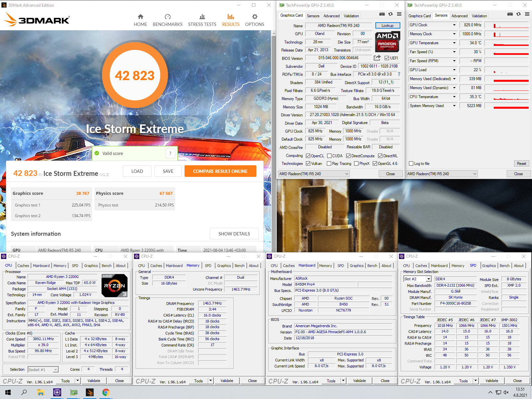Open About tab in CPU-Z SPD window

(519, 266)
